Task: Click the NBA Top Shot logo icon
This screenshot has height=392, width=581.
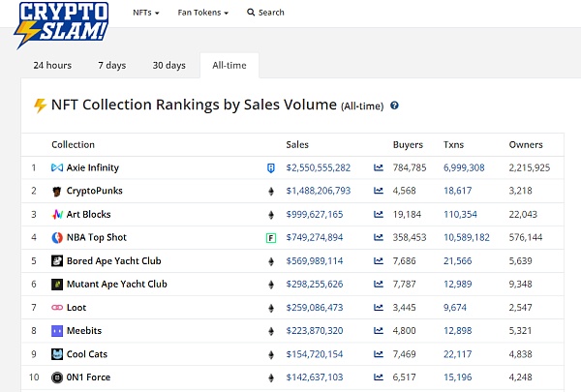Action: tap(57, 238)
